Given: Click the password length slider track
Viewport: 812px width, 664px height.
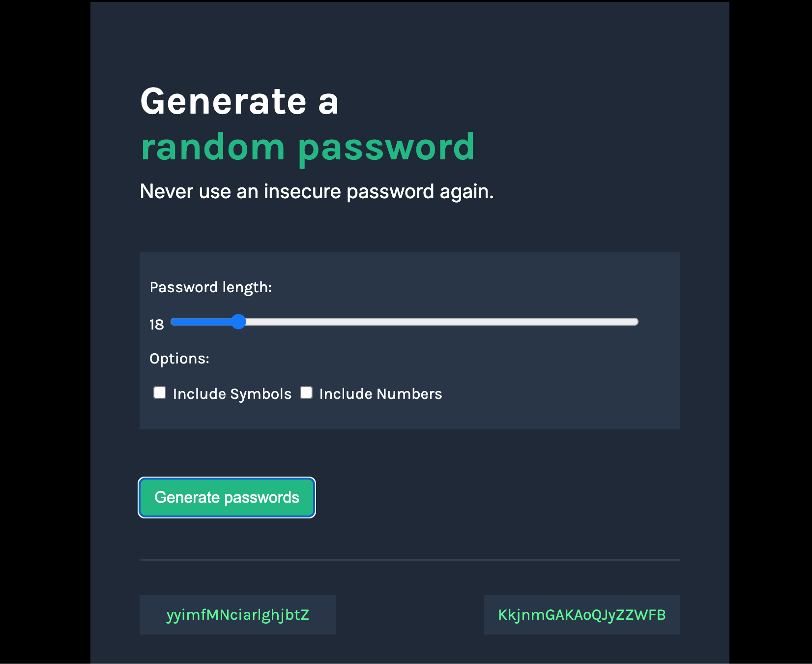Looking at the screenshot, I should click(x=442, y=322).
